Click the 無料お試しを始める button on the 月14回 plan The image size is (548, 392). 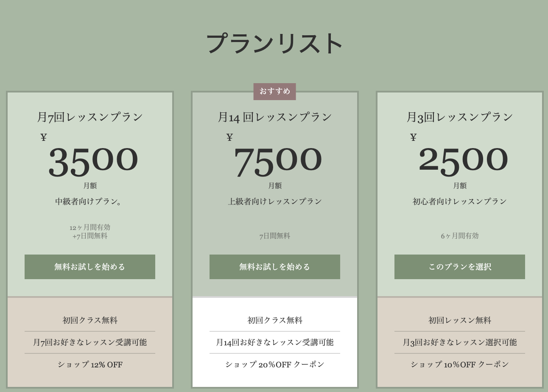[274, 266]
